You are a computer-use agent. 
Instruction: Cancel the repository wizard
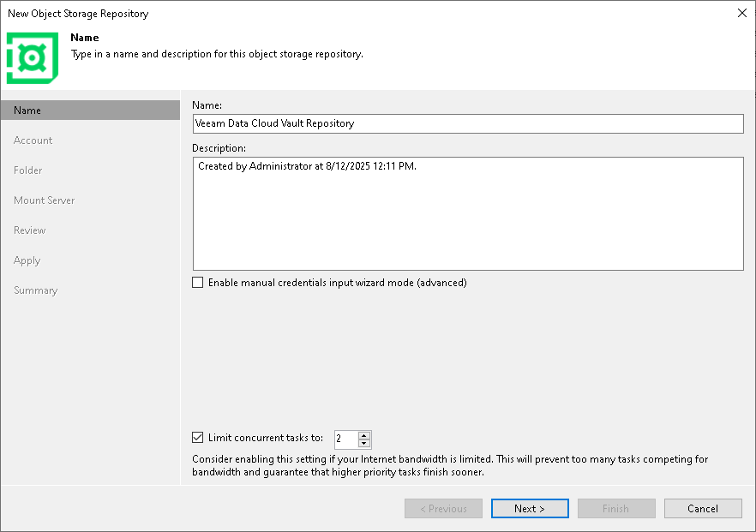(x=703, y=508)
